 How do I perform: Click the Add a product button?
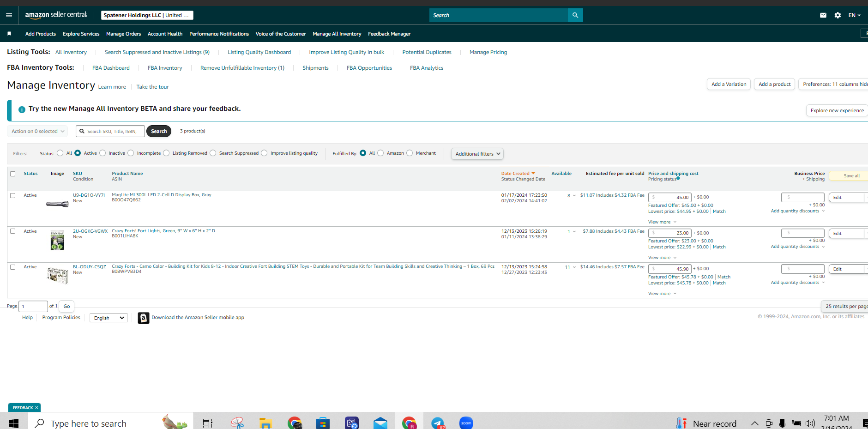click(775, 84)
